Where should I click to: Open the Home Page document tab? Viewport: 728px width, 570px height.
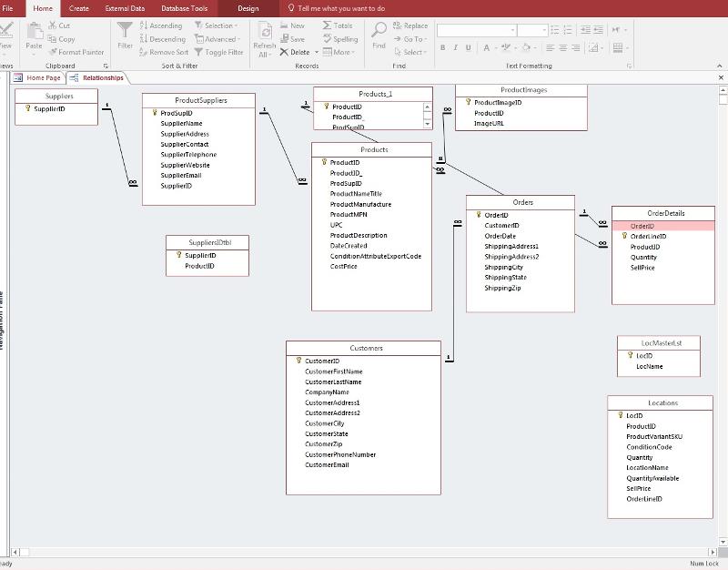[x=43, y=78]
